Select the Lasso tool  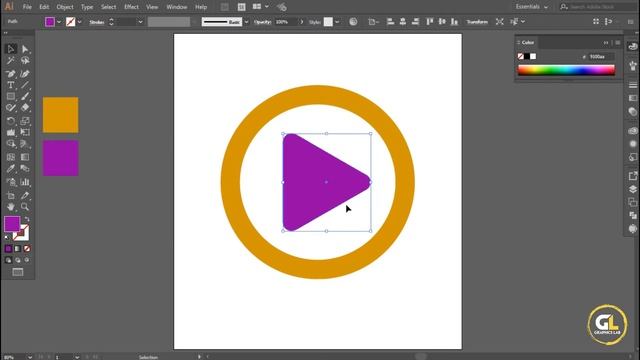(25, 61)
